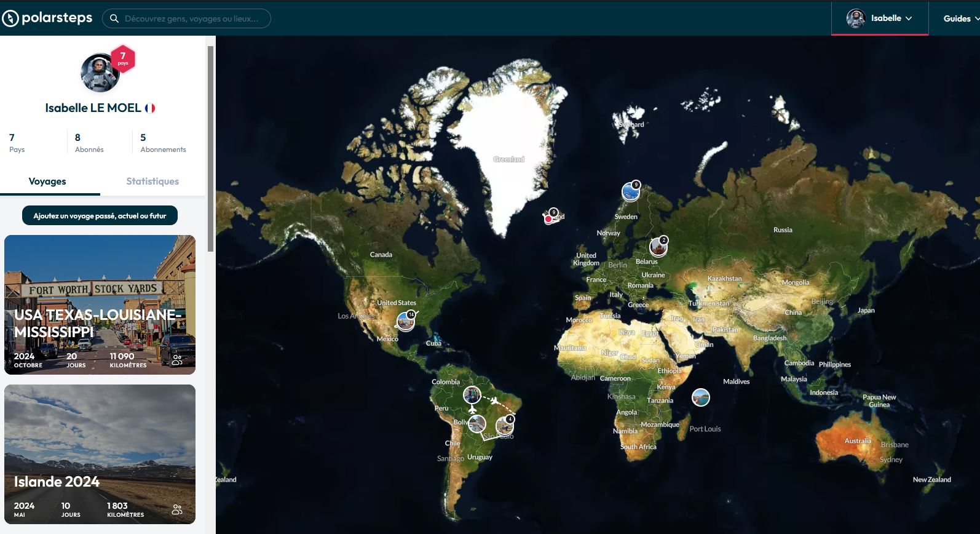The width and height of the screenshot is (980, 534).
Task: Click the United Kingdom label on the map
Action: 586,259
